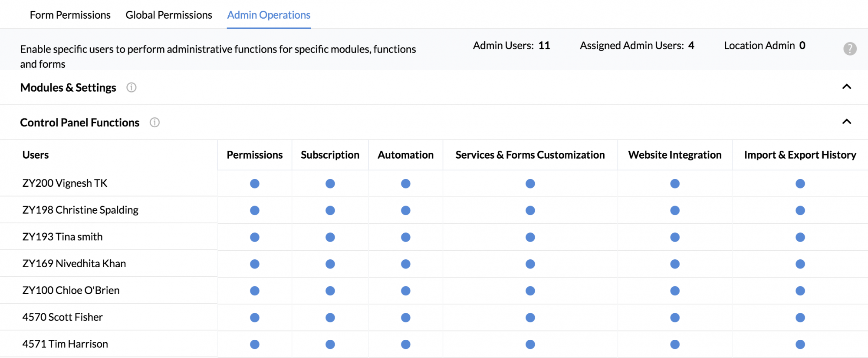
Task: Toggle Permissions for 4570 Scott Fisher
Action: (255, 318)
